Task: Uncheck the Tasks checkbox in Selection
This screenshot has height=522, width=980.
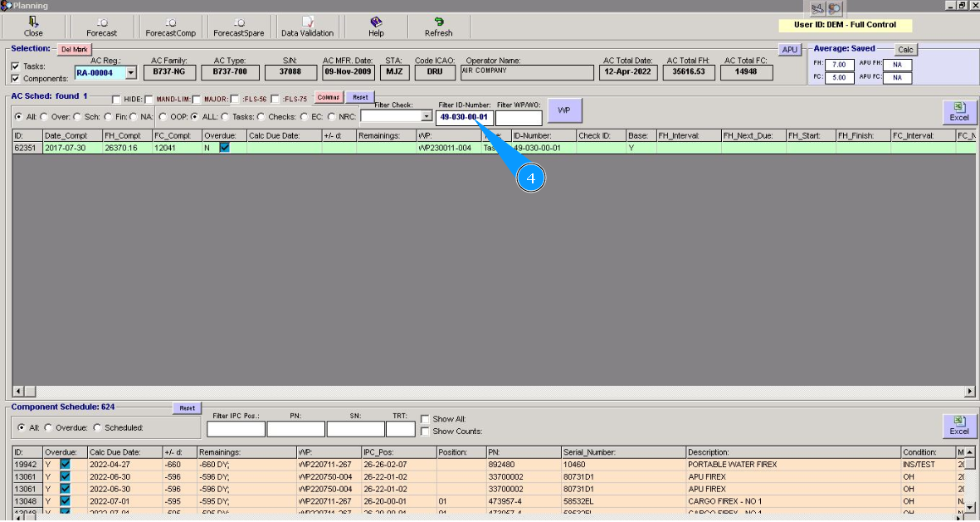Action: pos(16,66)
